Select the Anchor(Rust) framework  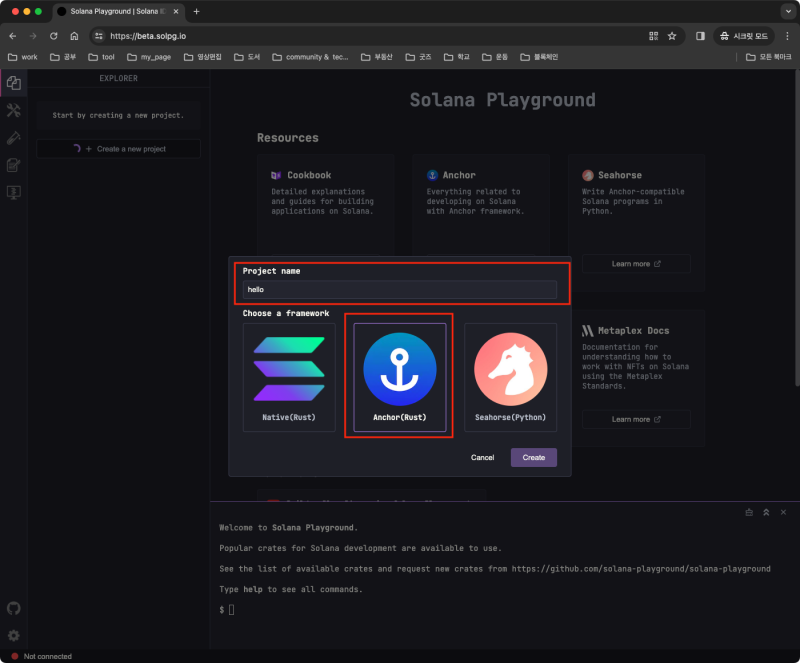pos(399,377)
